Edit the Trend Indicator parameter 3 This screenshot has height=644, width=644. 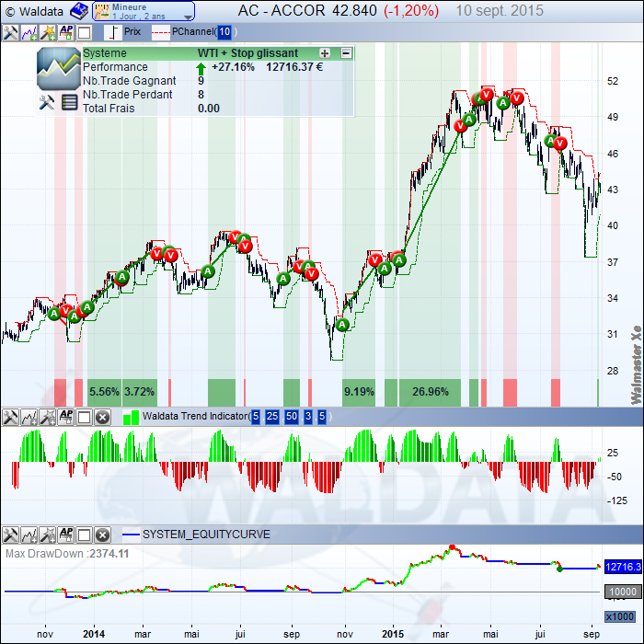tap(308, 417)
